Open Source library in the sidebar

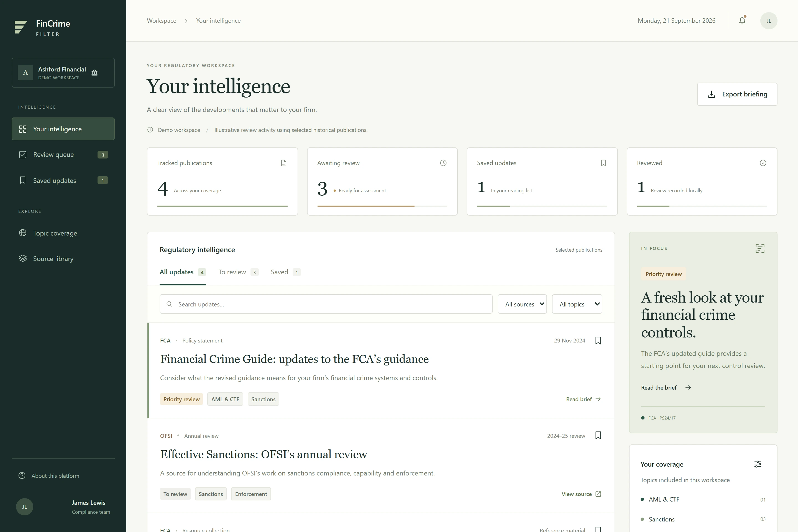pos(63,259)
